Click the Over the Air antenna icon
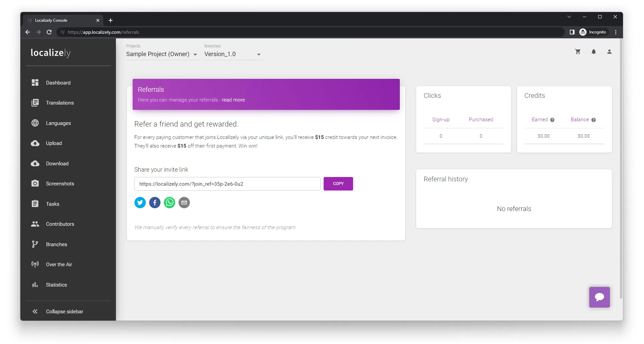 [35, 265]
